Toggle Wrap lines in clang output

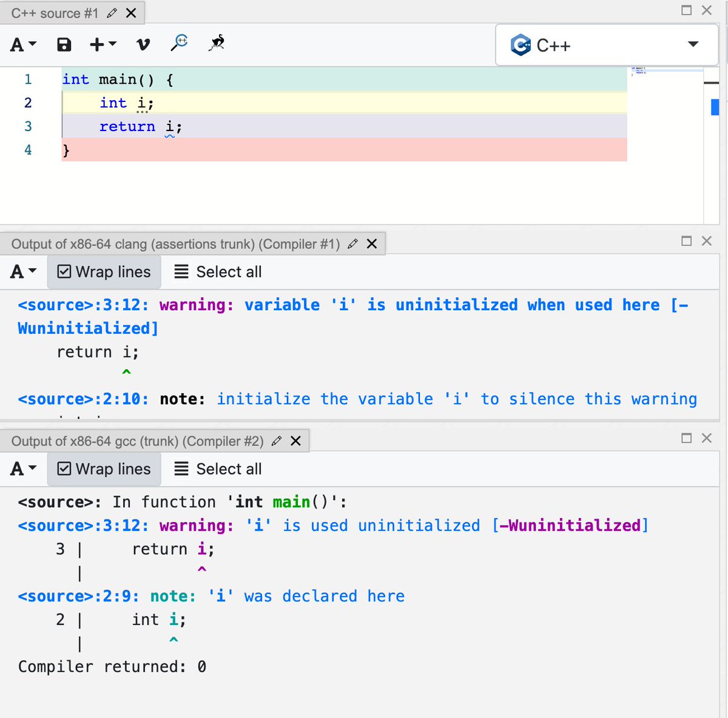coord(104,272)
